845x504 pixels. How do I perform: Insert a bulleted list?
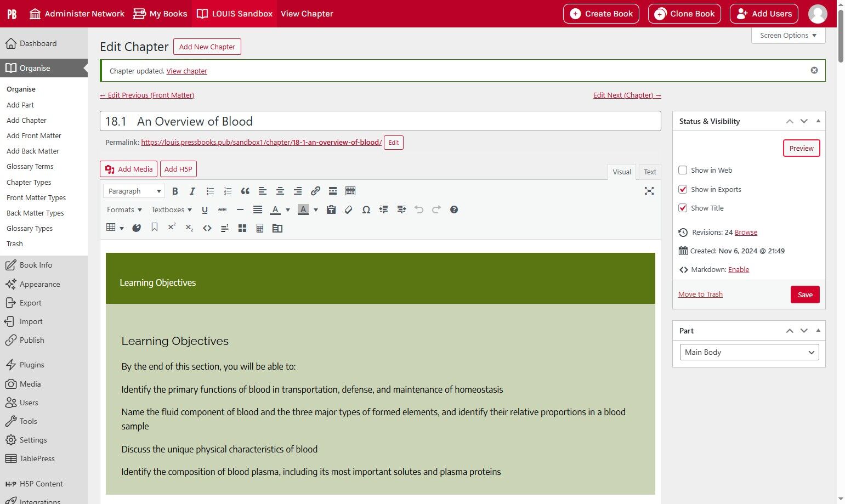click(x=210, y=191)
